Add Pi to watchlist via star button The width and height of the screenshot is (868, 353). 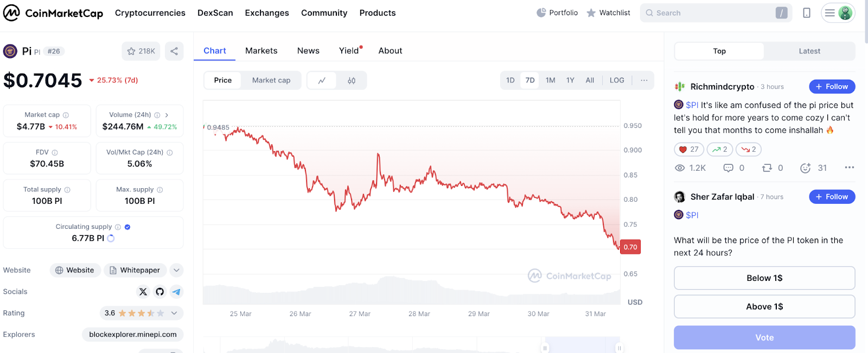click(141, 51)
